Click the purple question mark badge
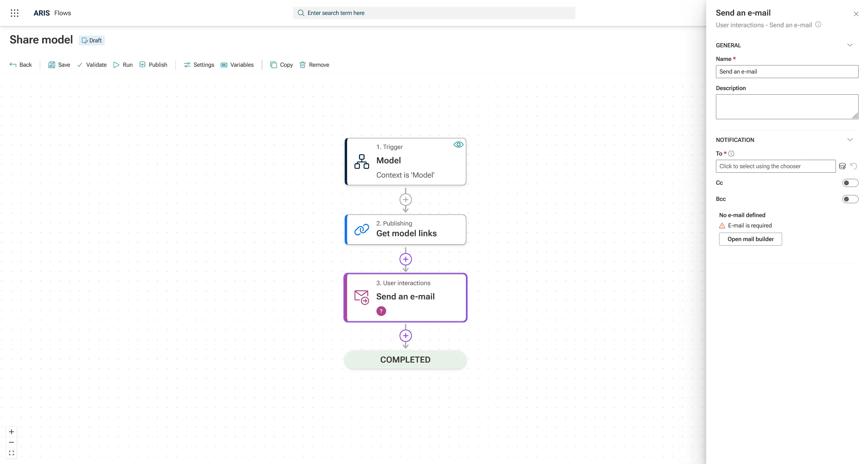Image resolution: width=868 pixels, height=464 pixels. [x=381, y=311]
